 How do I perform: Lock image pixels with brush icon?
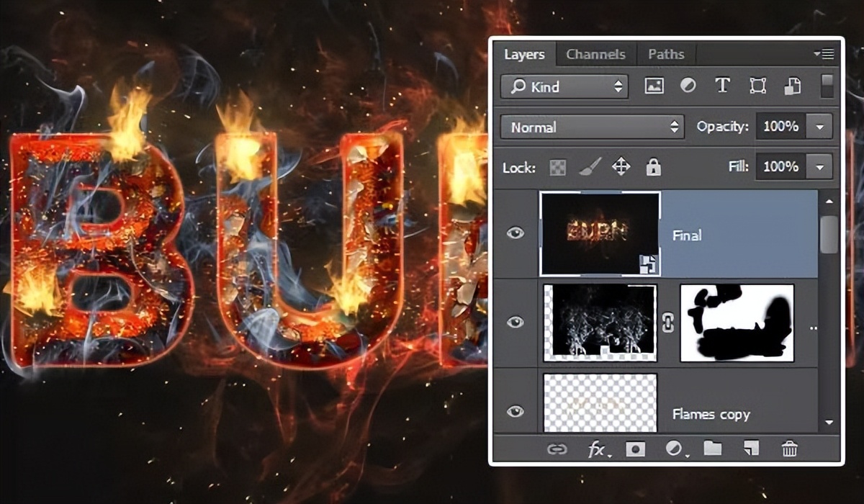click(x=589, y=168)
